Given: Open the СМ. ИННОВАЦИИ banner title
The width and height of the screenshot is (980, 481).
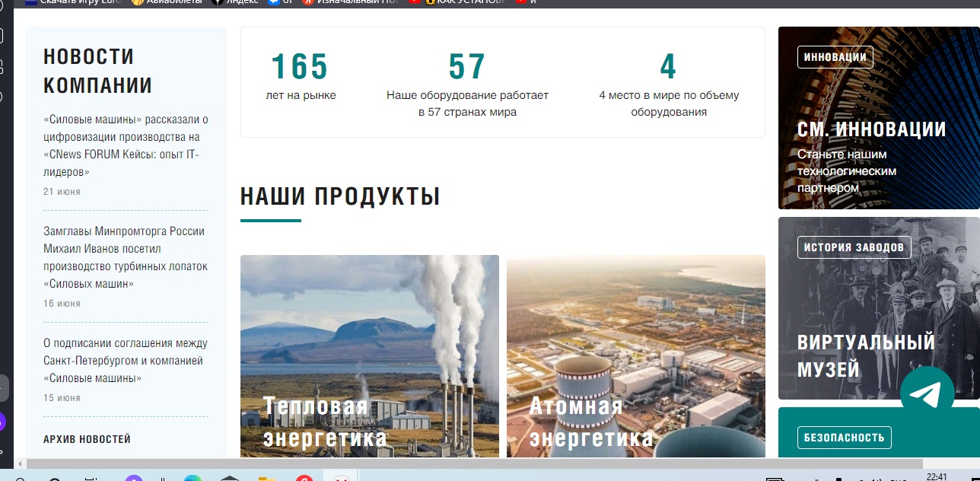Looking at the screenshot, I should tap(872, 129).
